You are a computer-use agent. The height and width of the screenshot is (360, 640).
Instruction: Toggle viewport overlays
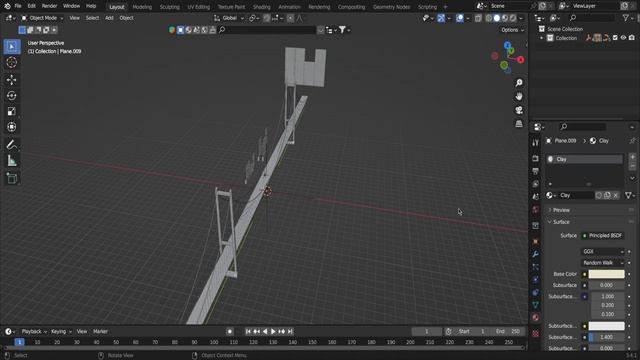460,18
